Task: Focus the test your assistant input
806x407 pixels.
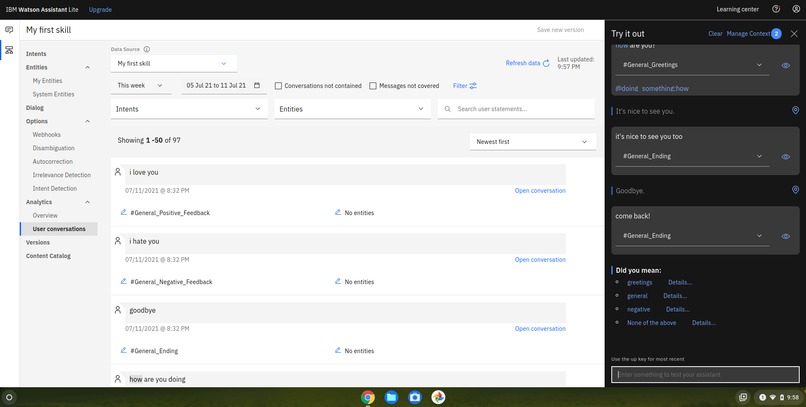Action: coord(705,375)
